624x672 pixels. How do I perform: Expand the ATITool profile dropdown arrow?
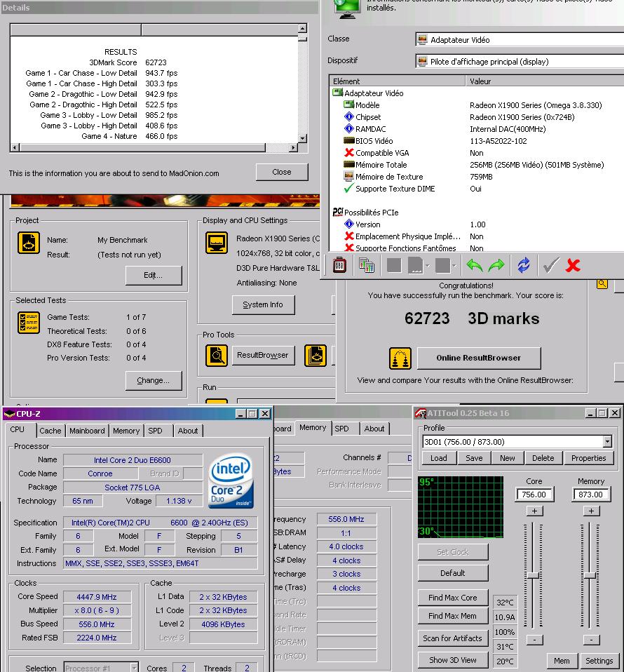(x=607, y=441)
